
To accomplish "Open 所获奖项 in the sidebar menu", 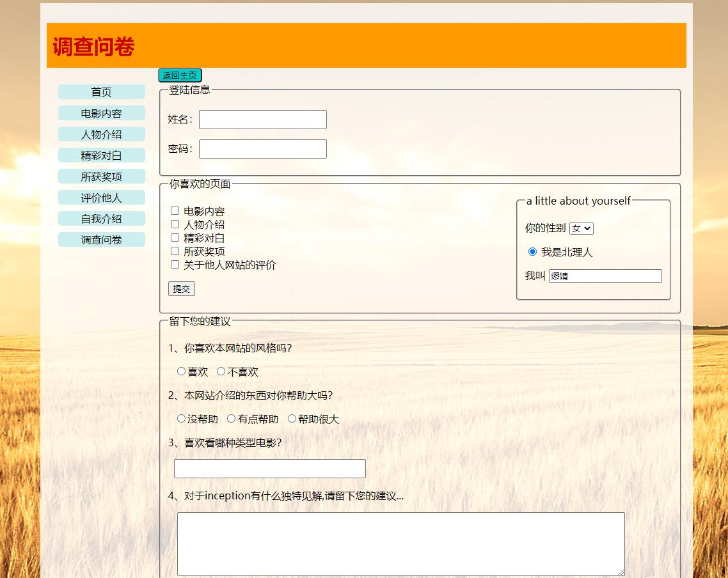I will (x=101, y=176).
